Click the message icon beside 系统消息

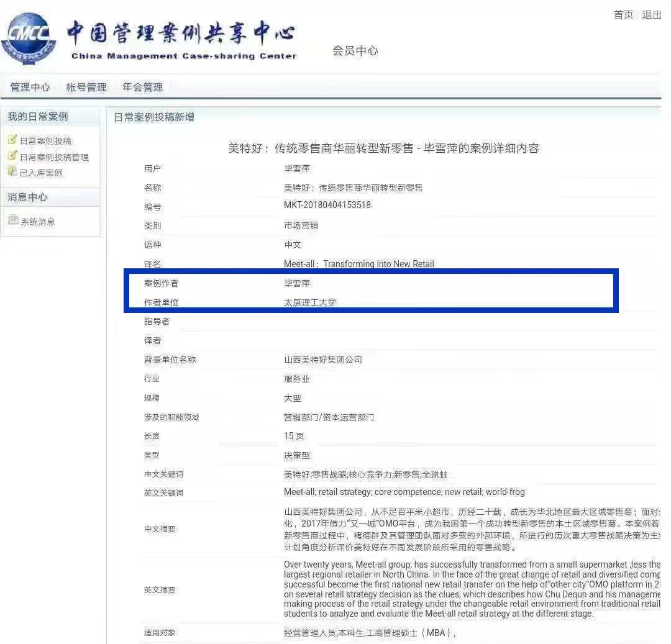pyautogui.click(x=13, y=220)
